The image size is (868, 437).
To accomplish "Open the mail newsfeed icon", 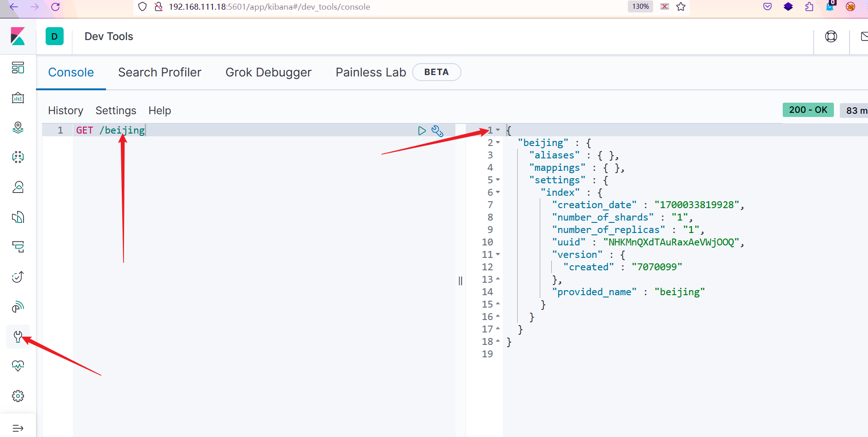I will 864,36.
